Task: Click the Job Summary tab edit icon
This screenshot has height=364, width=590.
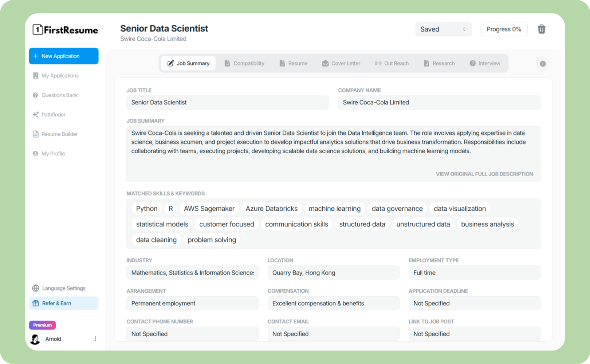Action: pos(170,63)
